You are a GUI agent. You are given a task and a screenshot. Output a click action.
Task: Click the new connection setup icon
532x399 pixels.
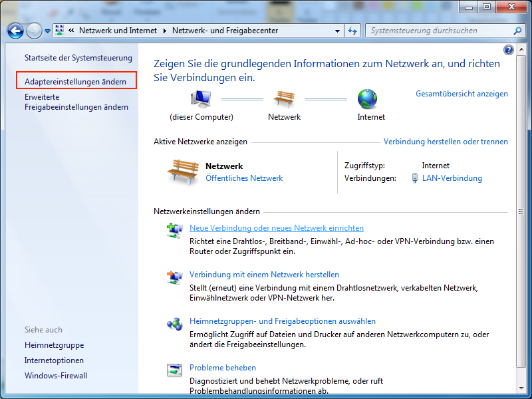coord(174,231)
